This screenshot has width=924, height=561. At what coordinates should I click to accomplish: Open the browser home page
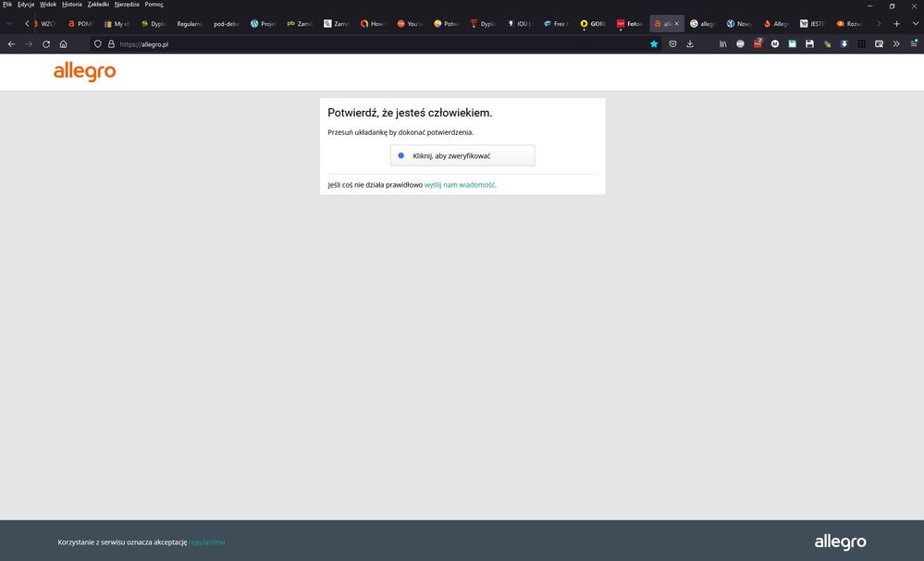point(63,44)
